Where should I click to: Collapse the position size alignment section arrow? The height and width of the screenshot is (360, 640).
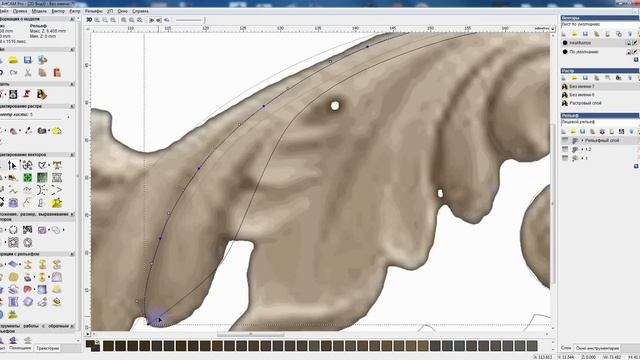(72, 214)
